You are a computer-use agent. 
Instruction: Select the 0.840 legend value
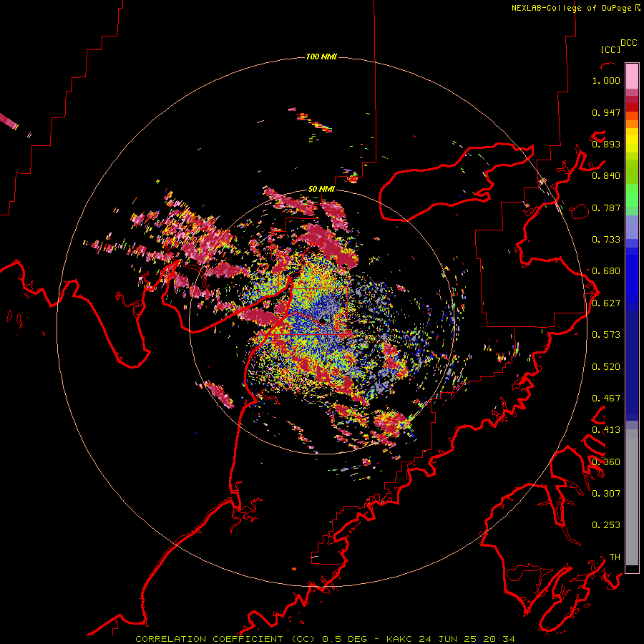pos(606,176)
